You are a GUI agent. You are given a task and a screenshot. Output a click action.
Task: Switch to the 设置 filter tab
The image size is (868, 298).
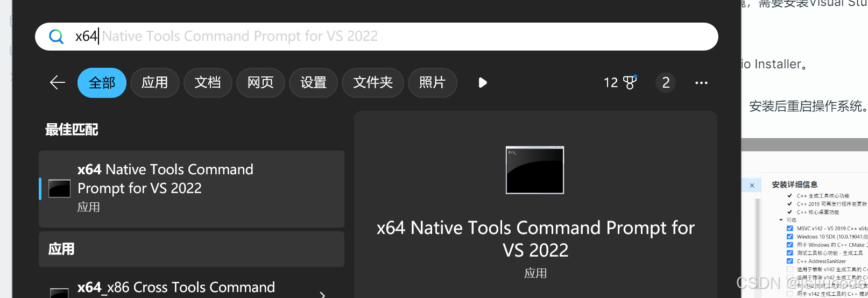click(x=313, y=83)
